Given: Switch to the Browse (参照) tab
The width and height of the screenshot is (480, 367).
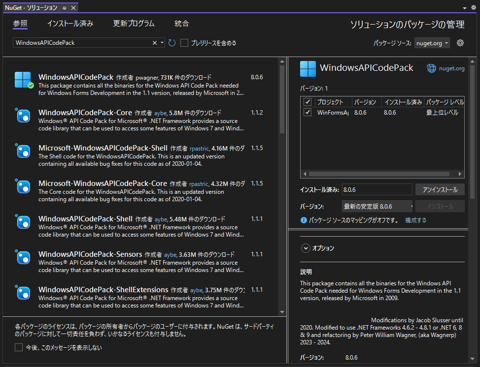Looking at the screenshot, I should 20,23.
